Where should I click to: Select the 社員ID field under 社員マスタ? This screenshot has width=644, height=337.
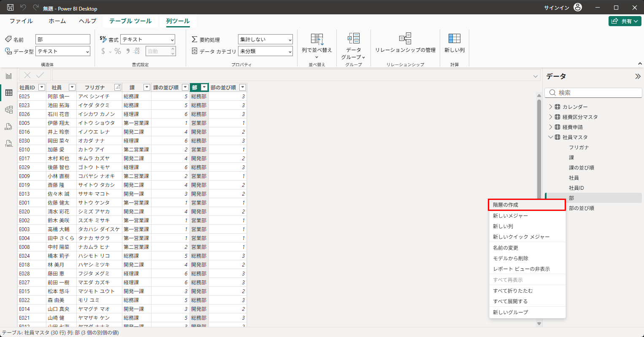(x=576, y=188)
